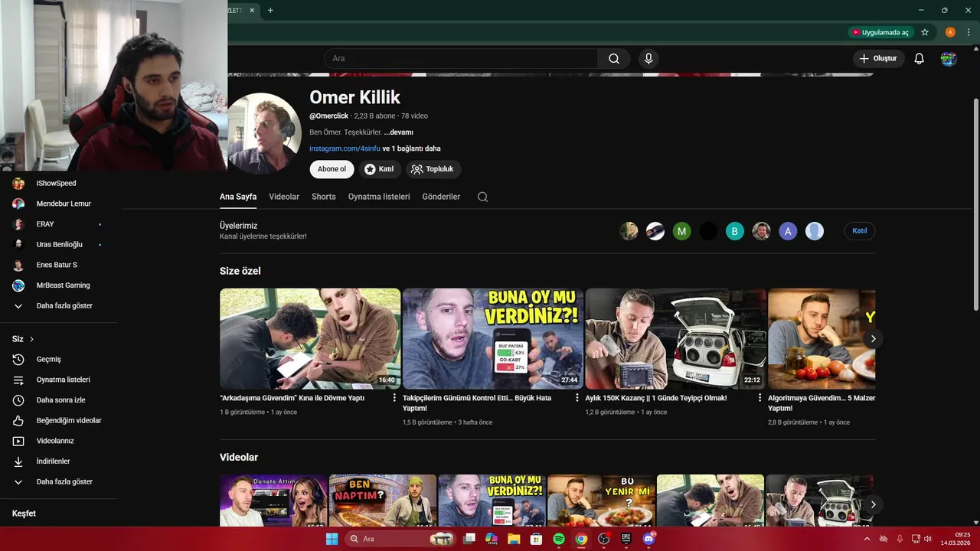Click 'Uygulamada aç' in the address bar
Image resolution: width=980 pixels, height=551 pixels.
click(x=880, y=32)
